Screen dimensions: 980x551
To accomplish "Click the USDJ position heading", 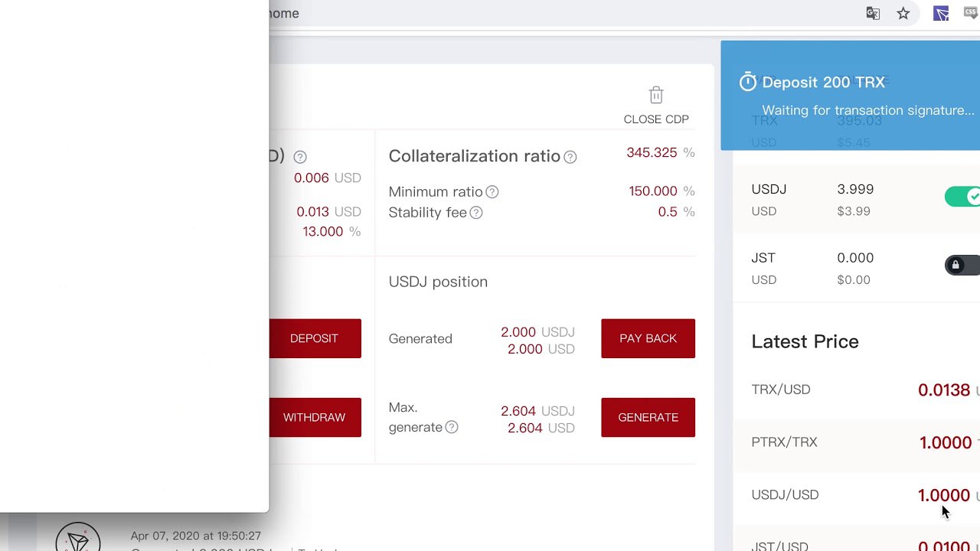I will [x=438, y=282].
